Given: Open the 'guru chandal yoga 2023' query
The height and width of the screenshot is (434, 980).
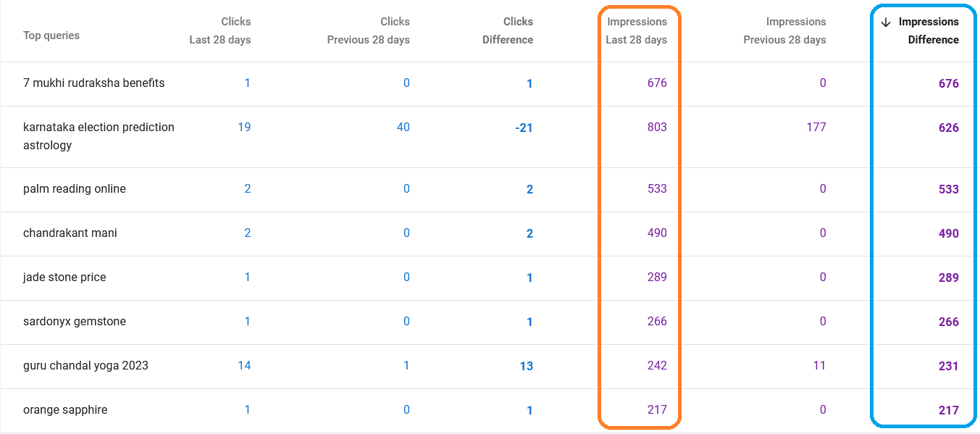Looking at the screenshot, I should click(x=85, y=366).
